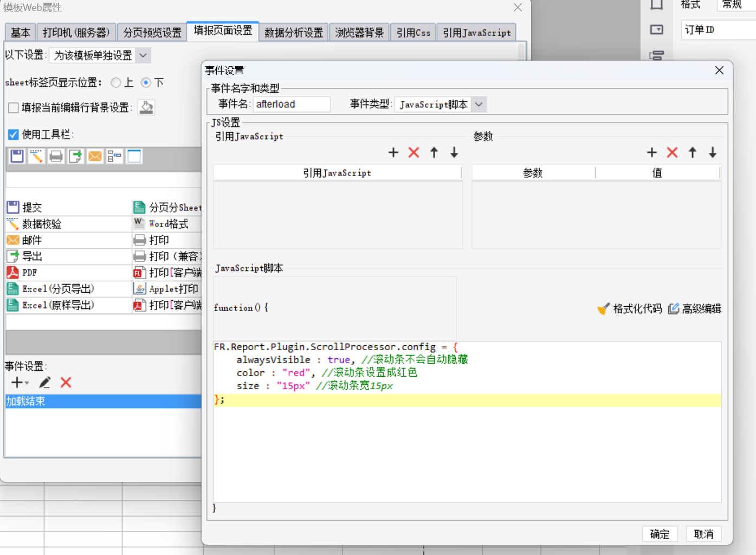Click the 事件名 afterload input field
756x555 pixels.
coord(292,104)
